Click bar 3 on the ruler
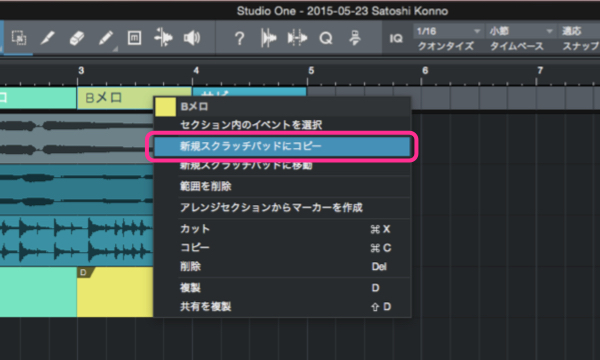This screenshot has height=360, width=600. [81, 71]
